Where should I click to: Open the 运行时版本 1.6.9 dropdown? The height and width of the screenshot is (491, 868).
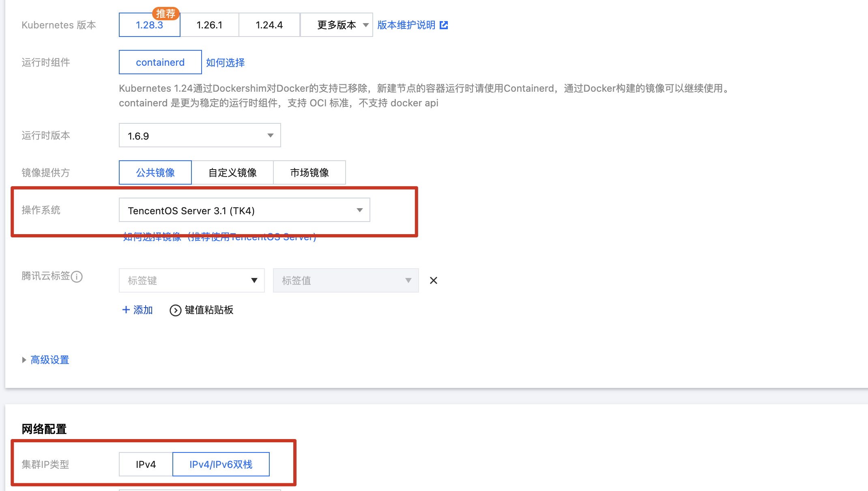200,136
